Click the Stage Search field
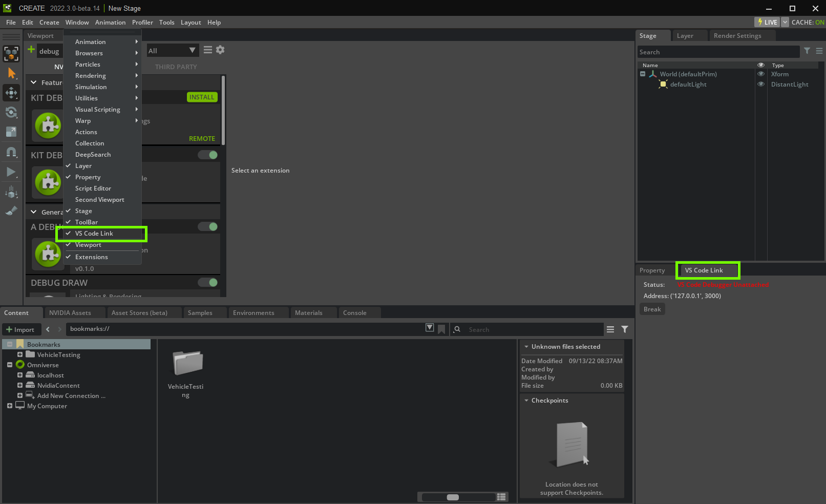826x504 pixels. point(718,52)
